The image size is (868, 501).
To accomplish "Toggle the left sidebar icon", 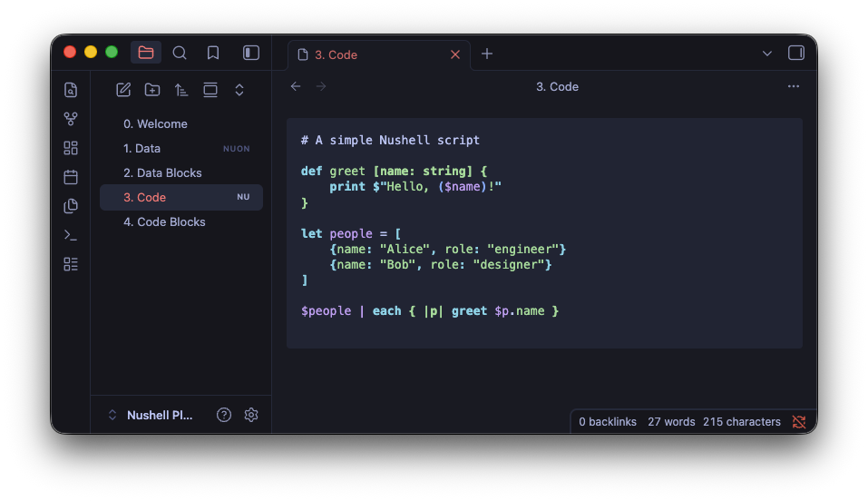I will pos(250,53).
